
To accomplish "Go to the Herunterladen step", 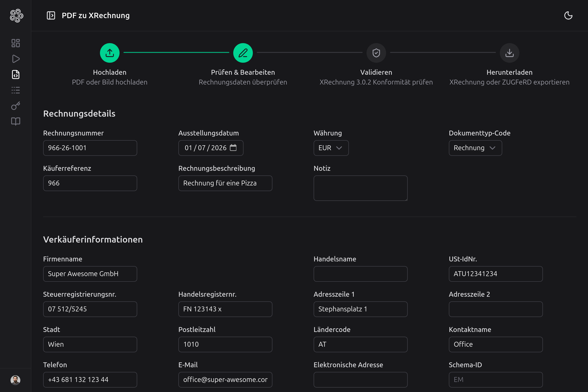I will (x=509, y=53).
